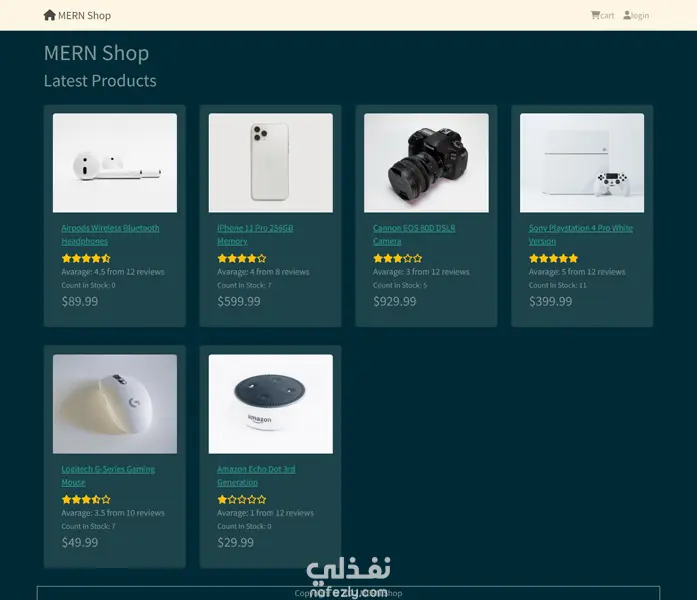Click the Cannon camera star rating
Viewport: 697px width, 600px height.
pos(398,258)
